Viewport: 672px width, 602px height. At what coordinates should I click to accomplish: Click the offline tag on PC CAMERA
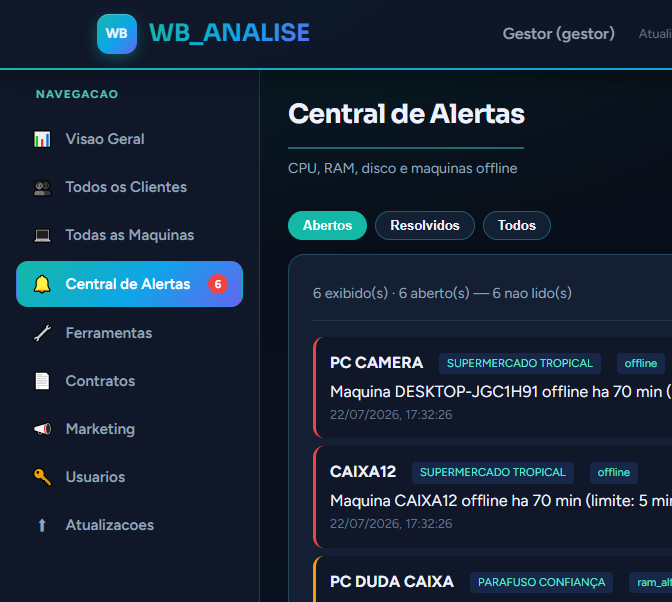point(641,363)
